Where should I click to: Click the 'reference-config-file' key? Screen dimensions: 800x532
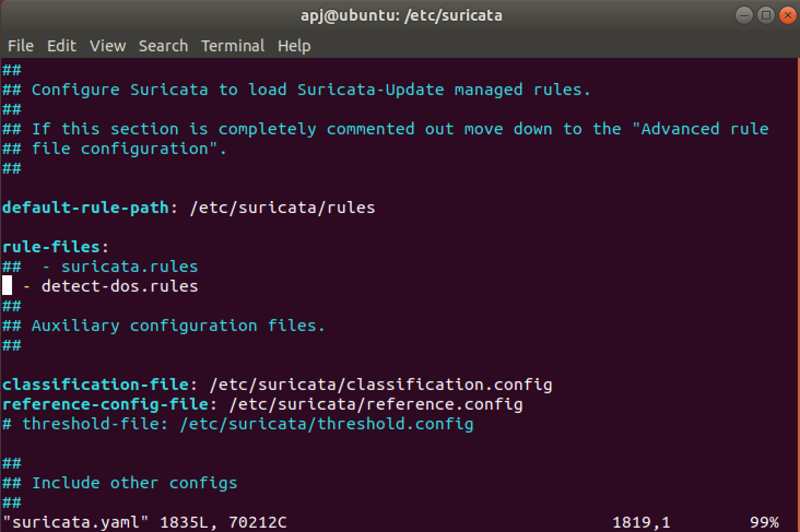105,404
